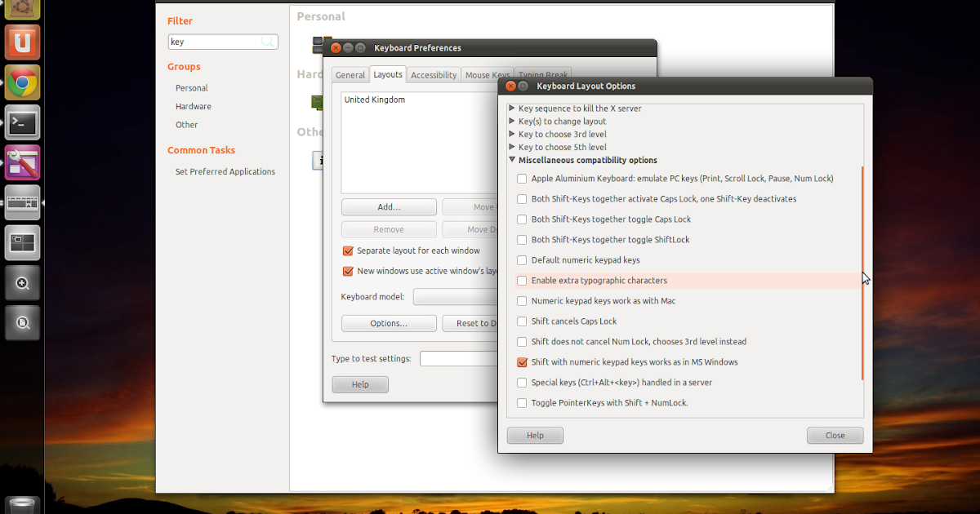Click the zoom-in magnifier launcher icon

pos(22,283)
